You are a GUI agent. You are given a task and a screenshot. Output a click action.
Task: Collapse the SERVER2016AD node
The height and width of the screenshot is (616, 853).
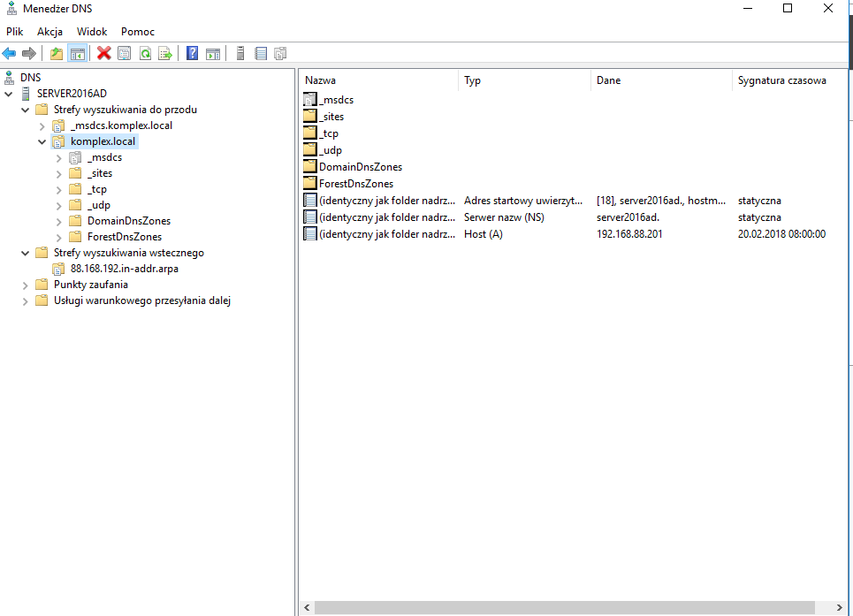pos(9,94)
